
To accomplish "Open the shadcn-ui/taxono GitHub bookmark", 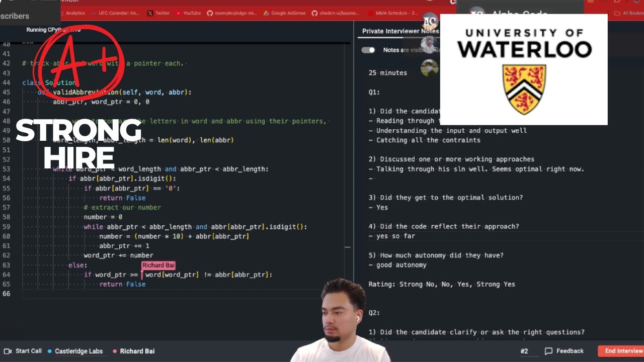I will tap(336, 13).
